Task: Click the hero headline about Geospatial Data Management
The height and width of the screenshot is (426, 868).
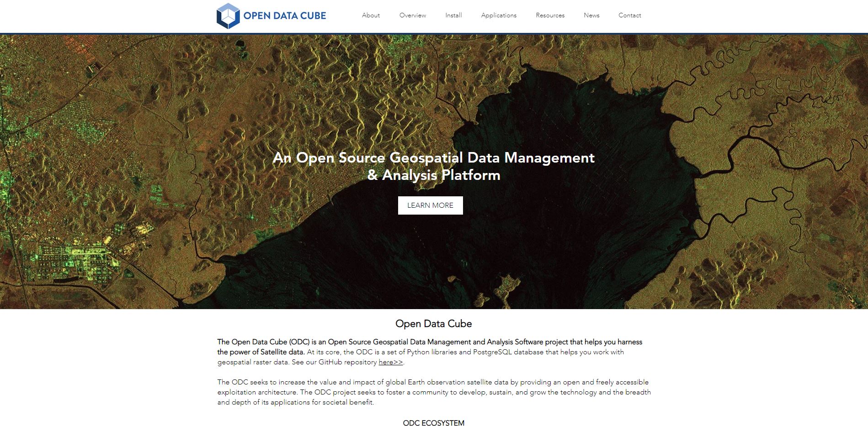Action: [433, 166]
